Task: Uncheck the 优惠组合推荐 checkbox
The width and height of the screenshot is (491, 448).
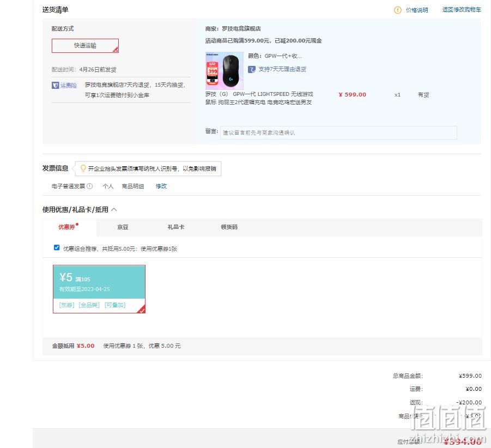Action: tap(57, 247)
